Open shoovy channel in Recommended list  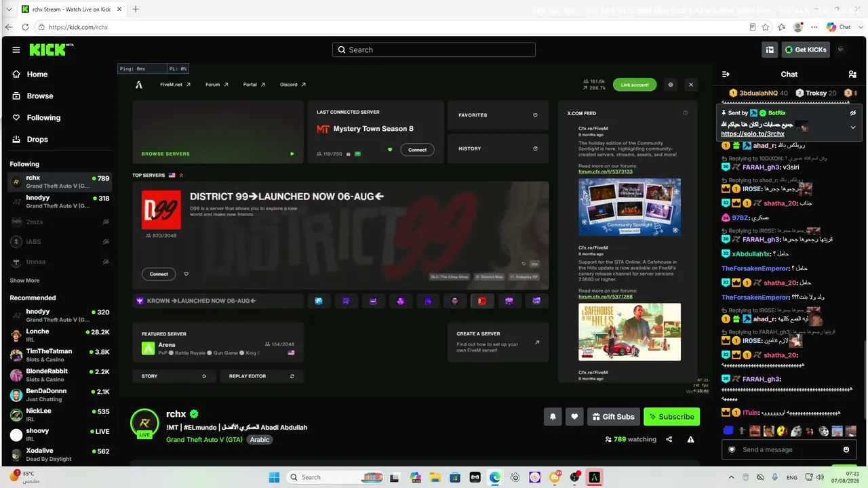(59, 434)
